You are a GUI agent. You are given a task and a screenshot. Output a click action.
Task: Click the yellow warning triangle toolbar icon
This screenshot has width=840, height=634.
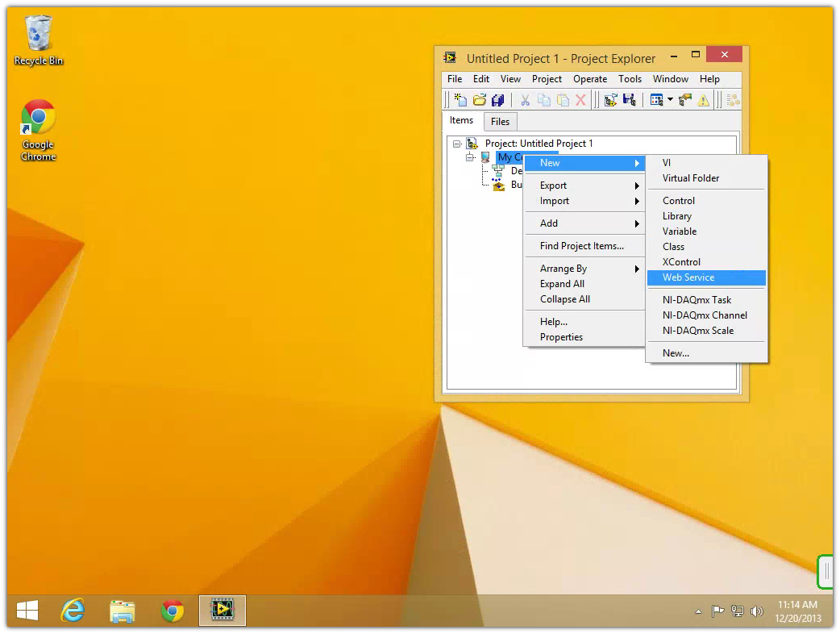(704, 100)
